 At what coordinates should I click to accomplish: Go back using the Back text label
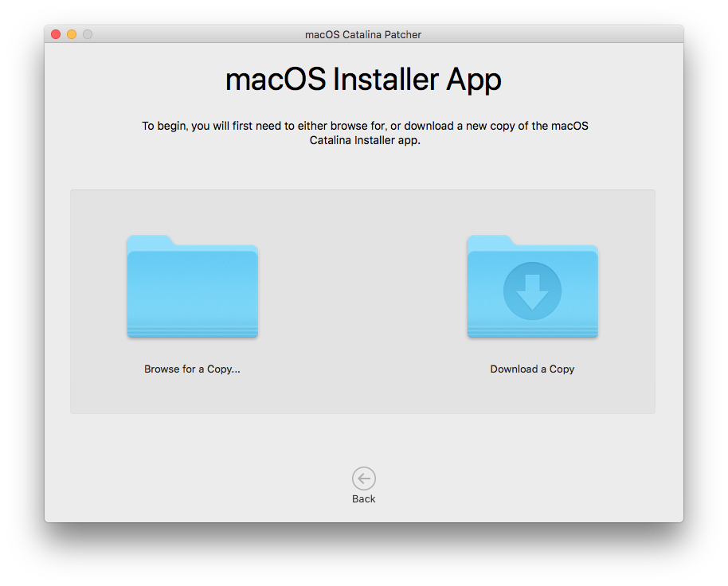pos(363,498)
